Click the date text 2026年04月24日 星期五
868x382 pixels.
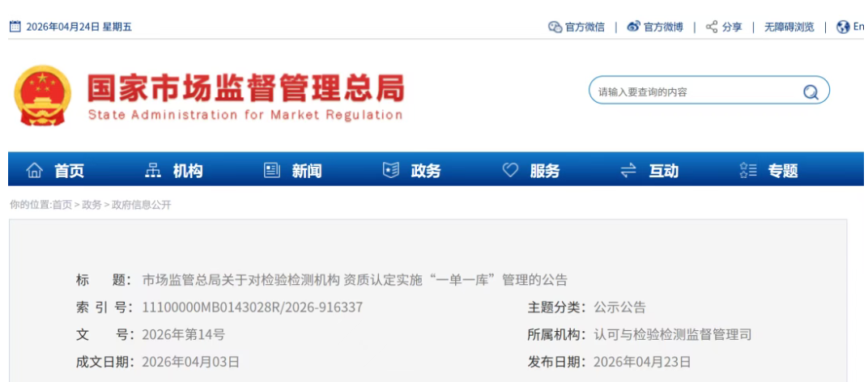pos(79,27)
